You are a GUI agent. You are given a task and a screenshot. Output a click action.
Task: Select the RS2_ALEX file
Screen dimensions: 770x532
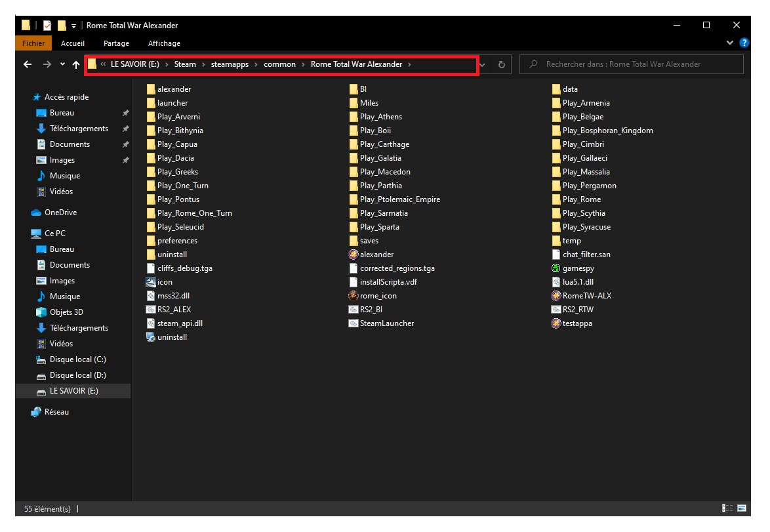pos(169,310)
